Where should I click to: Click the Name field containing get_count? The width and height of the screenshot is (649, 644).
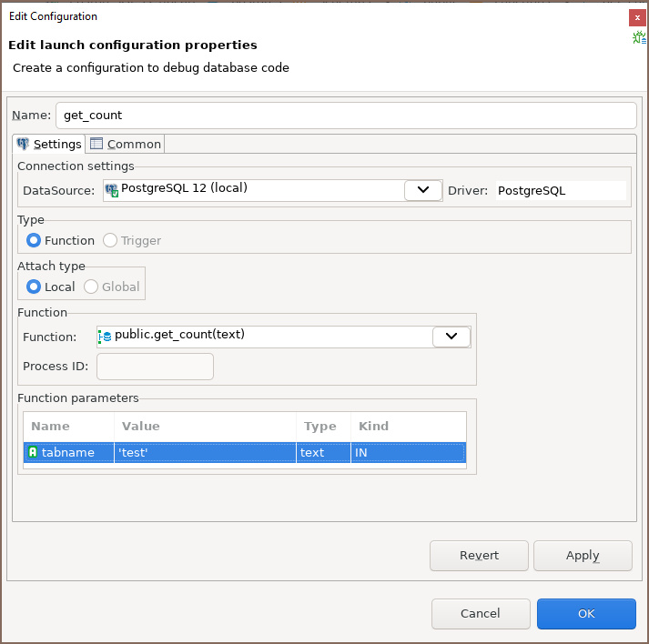(346, 116)
